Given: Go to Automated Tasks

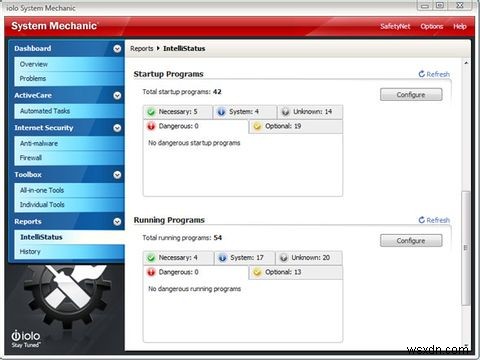Looking at the screenshot, I should [x=69, y=111].
